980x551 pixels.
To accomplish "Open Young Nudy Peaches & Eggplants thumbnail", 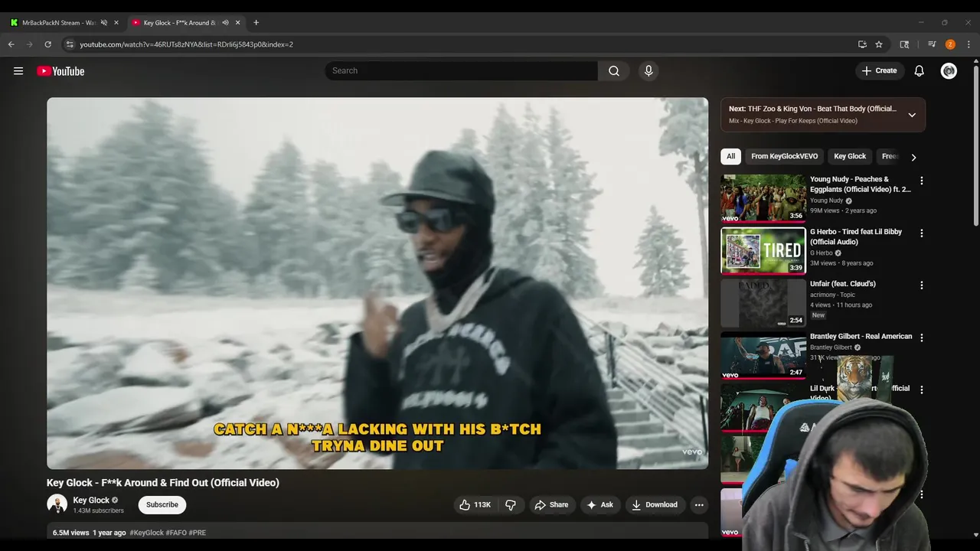I will pyautogui.click(x=763, y=198).
